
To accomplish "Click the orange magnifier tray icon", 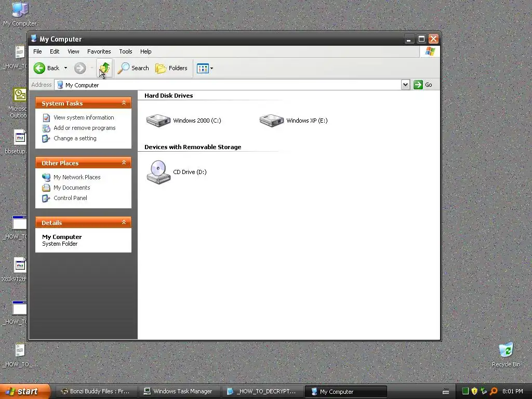I will (x=494, y=391).
